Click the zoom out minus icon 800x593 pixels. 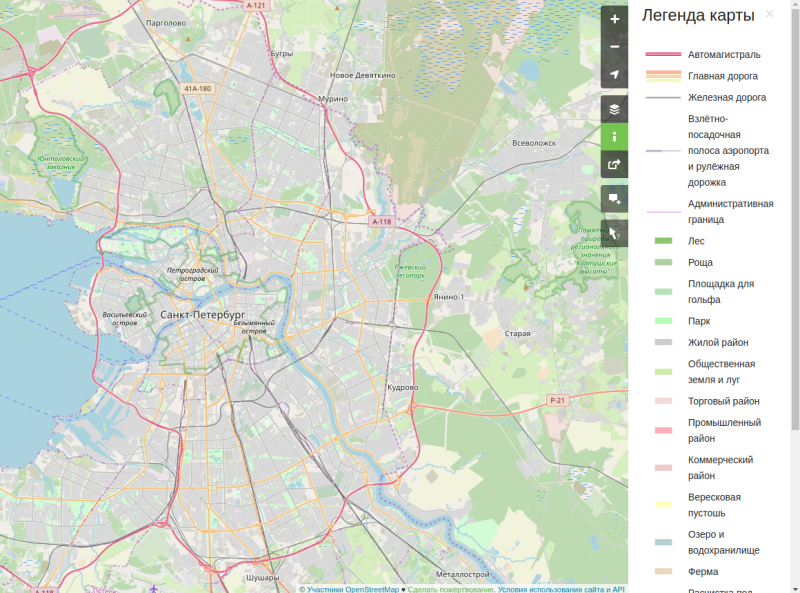point(616,46)
